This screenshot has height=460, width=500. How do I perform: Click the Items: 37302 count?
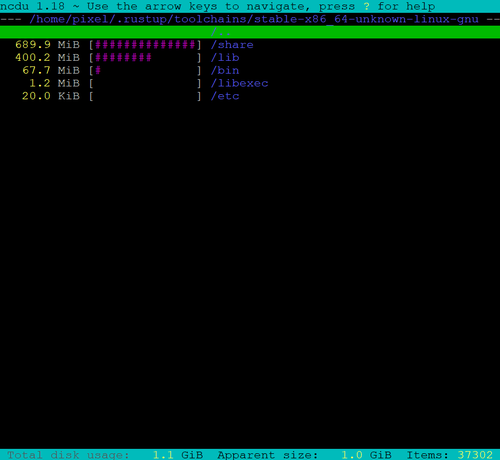(450, 455)
